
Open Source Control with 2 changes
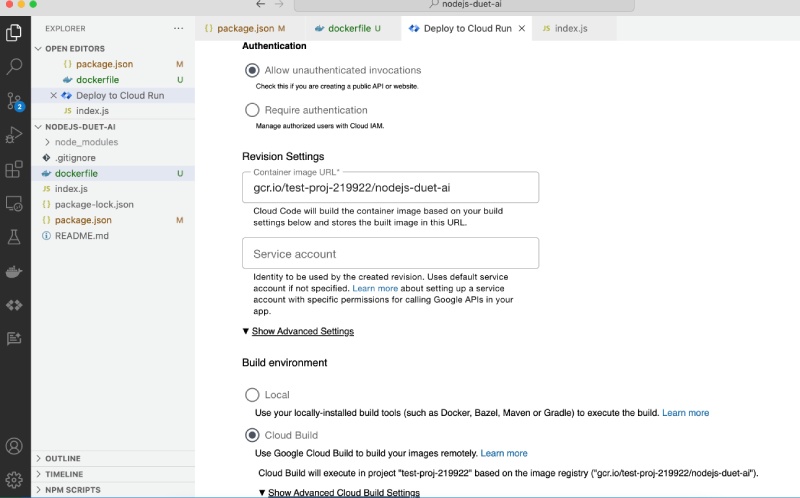pyautogui.click(x=14, y=101)
